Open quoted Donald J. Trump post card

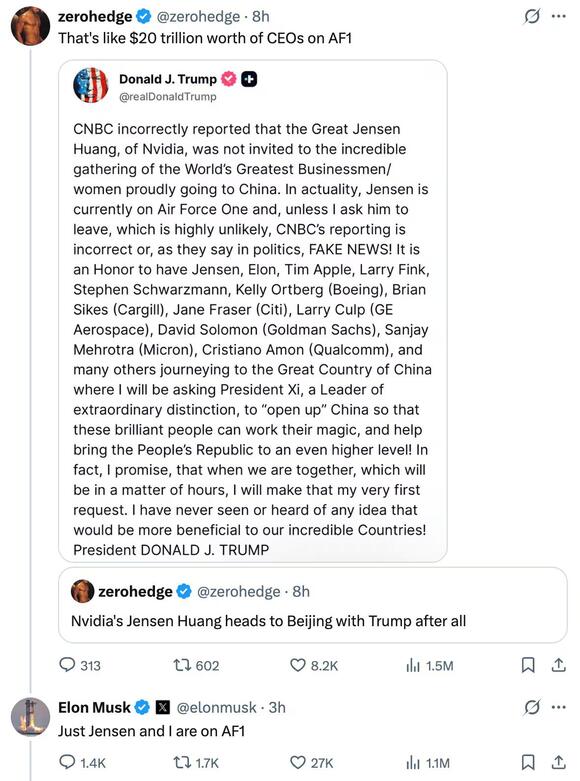coord(253,311)
